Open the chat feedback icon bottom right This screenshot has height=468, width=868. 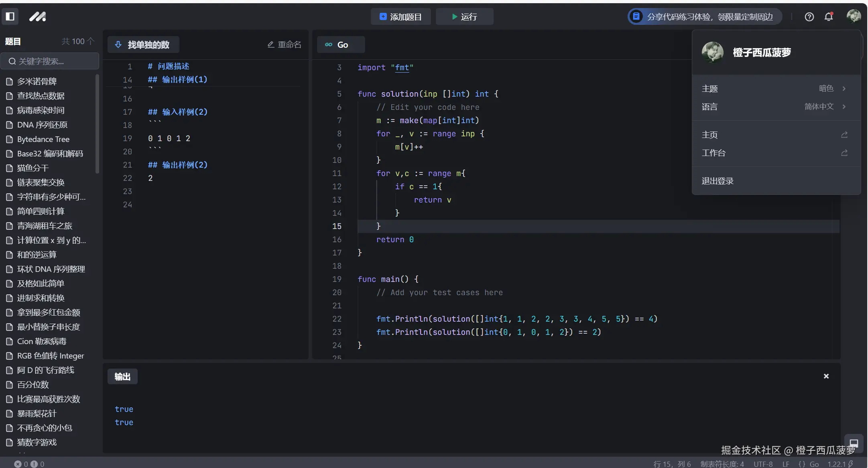pyautogui.click(x=854, y=443)
